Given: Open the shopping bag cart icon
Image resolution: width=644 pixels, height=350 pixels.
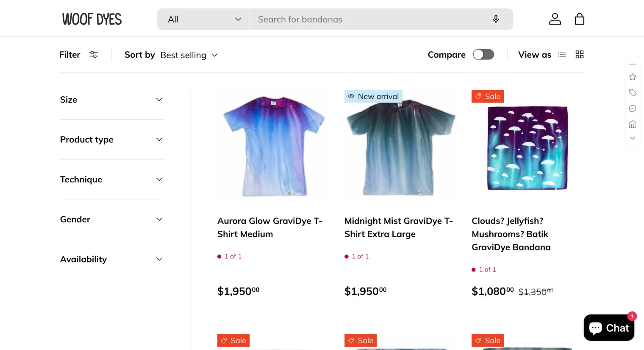Looking at the screenshot, I should click(580, 19).
